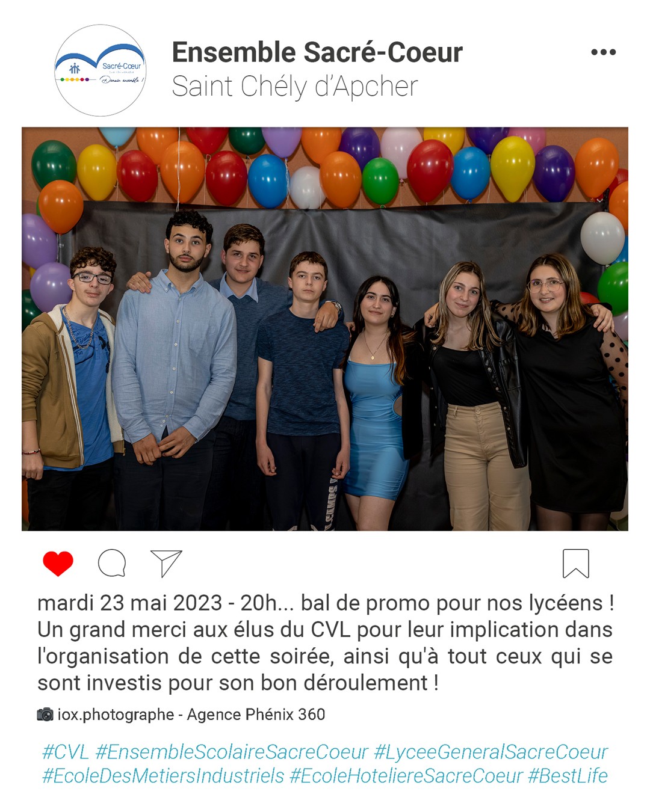Follow the #CVL hashtag
The image size is (650, 812).
pyautogui.click(x=66, y=752)
